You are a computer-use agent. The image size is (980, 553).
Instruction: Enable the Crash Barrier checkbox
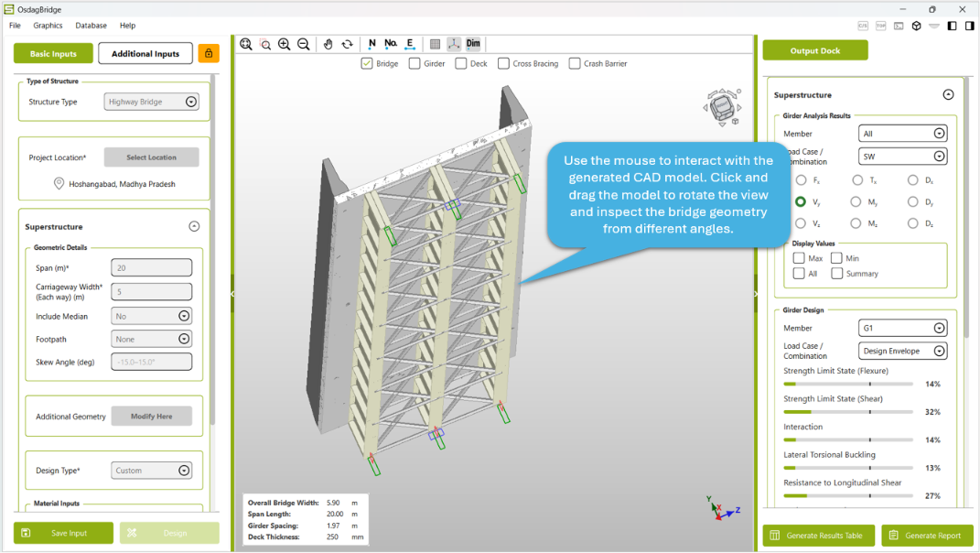[575, 63]
